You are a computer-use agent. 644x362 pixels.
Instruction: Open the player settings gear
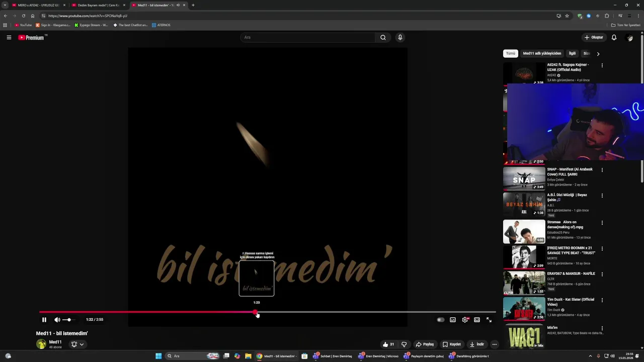465,320
